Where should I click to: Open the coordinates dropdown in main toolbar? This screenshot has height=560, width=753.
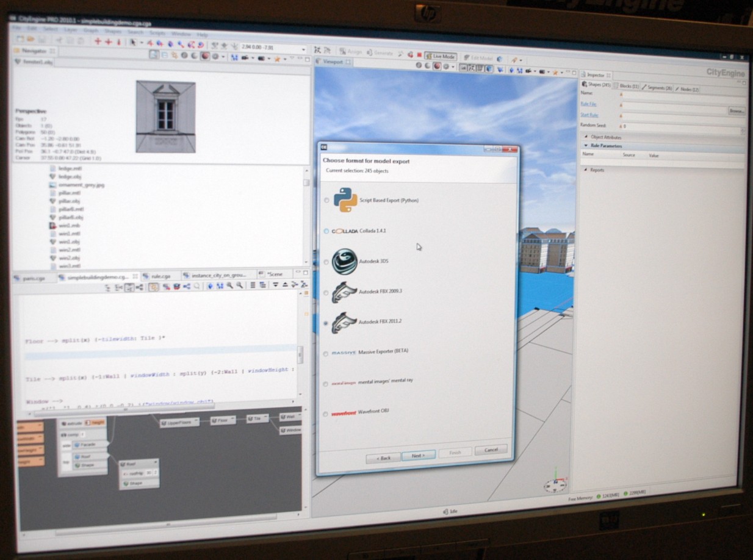[303, 49]
